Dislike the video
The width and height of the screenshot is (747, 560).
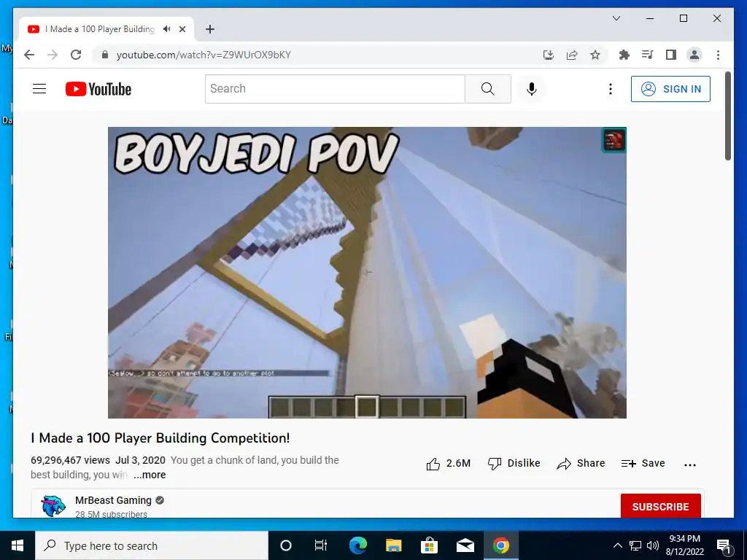tap(514, 463)
